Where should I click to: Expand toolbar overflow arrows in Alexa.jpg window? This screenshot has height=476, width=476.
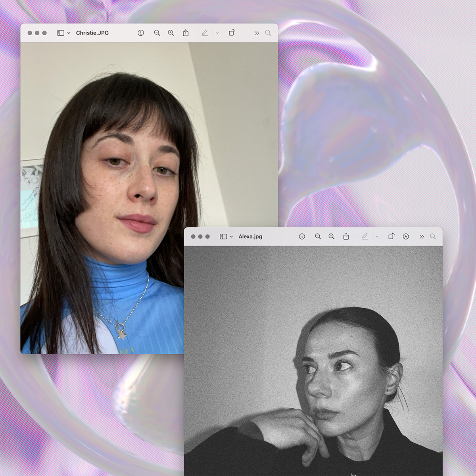click(422, 236)
